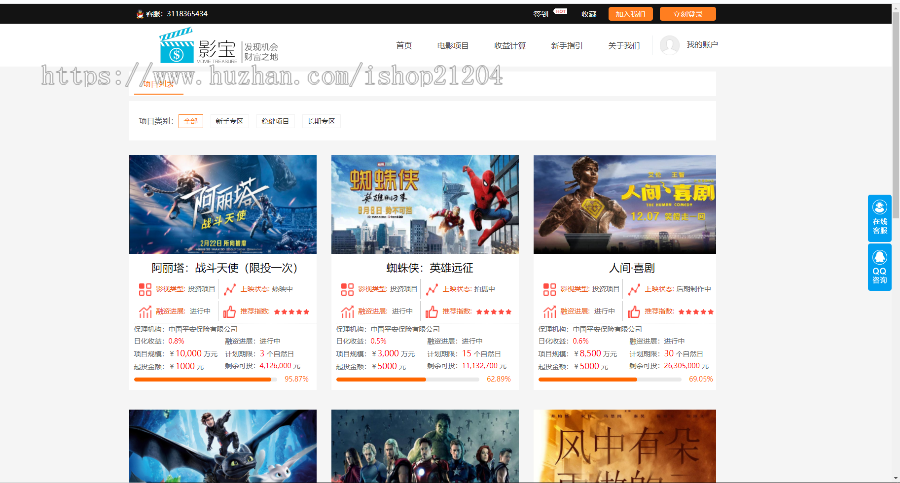
Task: Open 电影项目 in the navigation
Action: (453, 45)
